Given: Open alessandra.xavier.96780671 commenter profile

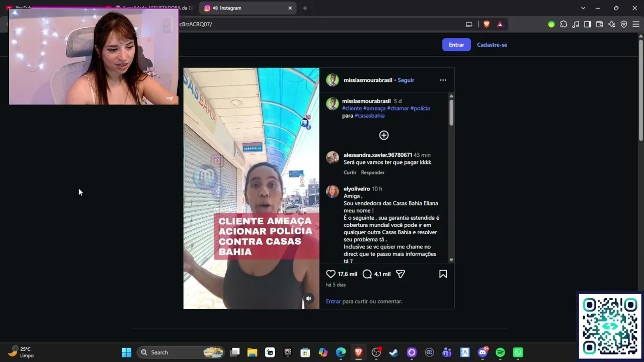Looking at the screenshot, I should (378, 155).
